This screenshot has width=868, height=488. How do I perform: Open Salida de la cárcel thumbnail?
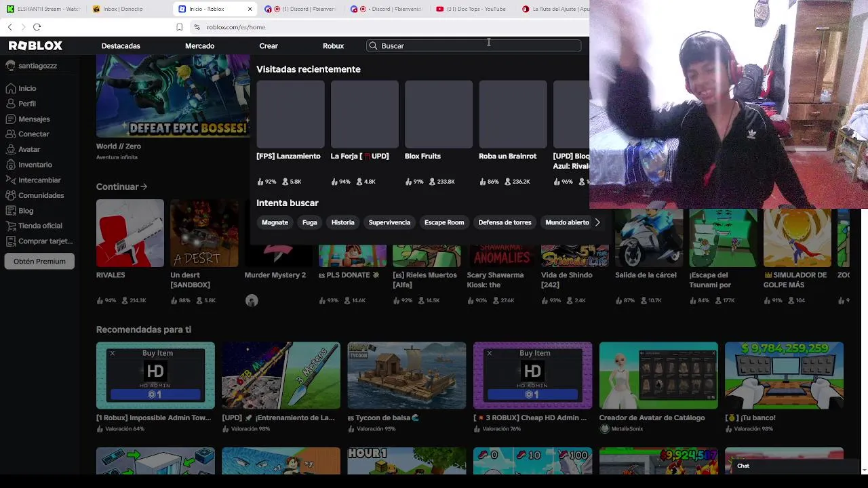(x=649, y=238)
